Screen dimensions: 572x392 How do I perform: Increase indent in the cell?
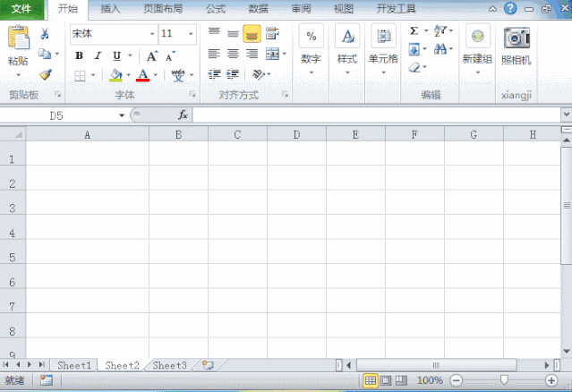(233, 74)
